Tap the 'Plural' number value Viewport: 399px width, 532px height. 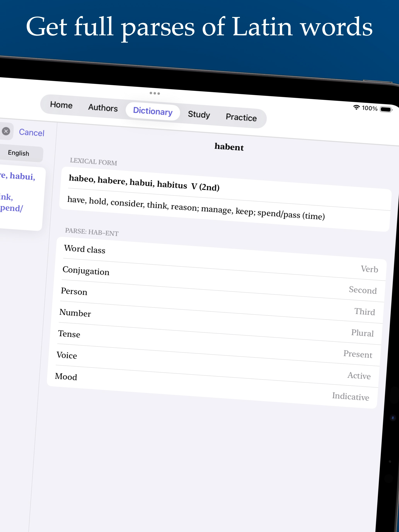point(362,333)
